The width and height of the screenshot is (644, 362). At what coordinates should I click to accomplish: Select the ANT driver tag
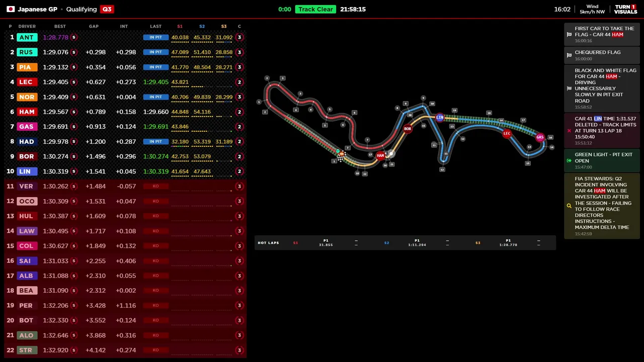tap(27, 37)
